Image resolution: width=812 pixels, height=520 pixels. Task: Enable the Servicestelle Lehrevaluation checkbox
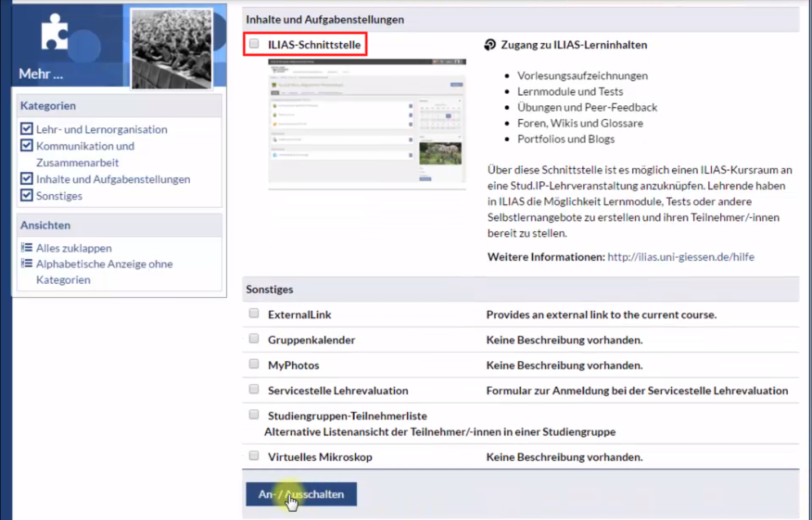[254, 389]
